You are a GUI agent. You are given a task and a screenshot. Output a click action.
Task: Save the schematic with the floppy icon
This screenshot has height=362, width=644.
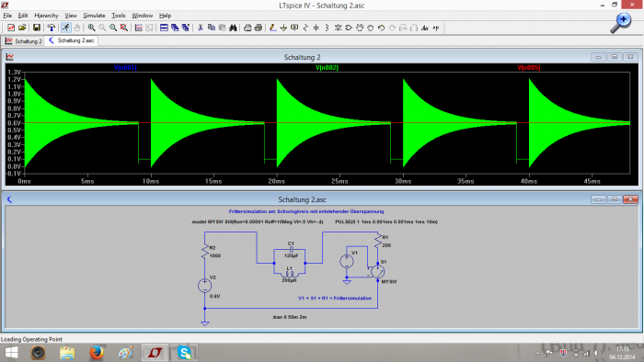pos(37,28)
